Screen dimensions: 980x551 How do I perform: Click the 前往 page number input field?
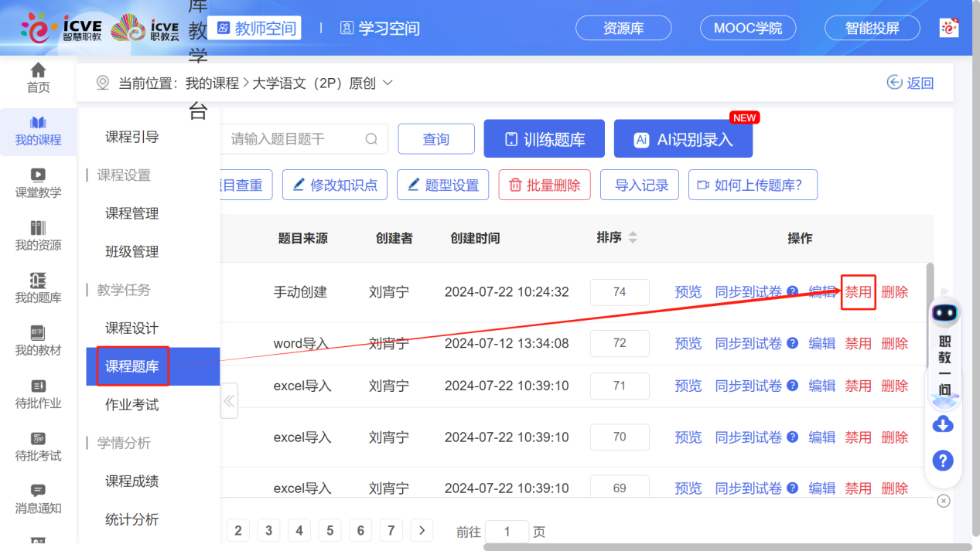click(x=507, y=531)
